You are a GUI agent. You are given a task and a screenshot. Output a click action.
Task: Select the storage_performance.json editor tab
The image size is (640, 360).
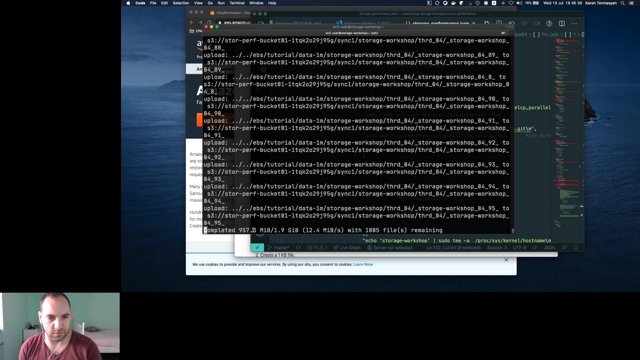point(440,23)
